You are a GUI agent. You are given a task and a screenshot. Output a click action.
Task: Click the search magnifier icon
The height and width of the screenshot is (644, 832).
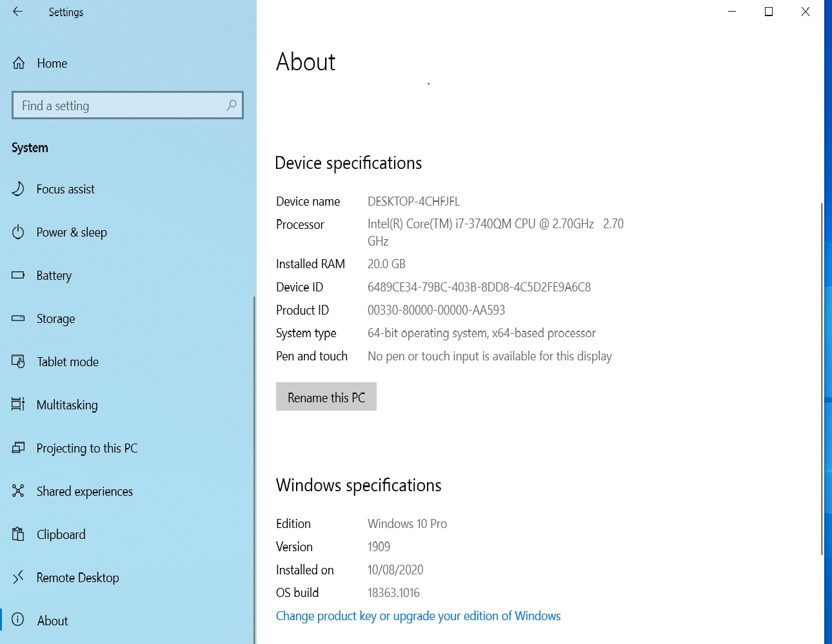[x=232, y=105]
